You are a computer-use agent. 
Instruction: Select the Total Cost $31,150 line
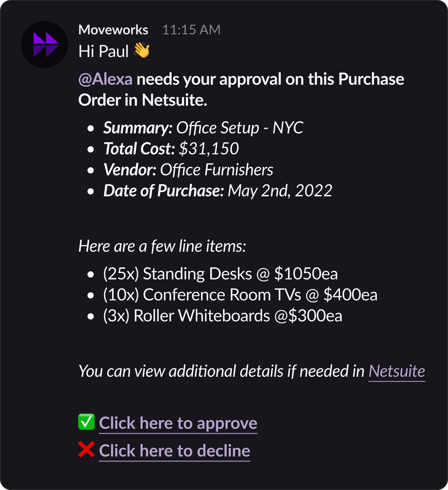(171, 149)
